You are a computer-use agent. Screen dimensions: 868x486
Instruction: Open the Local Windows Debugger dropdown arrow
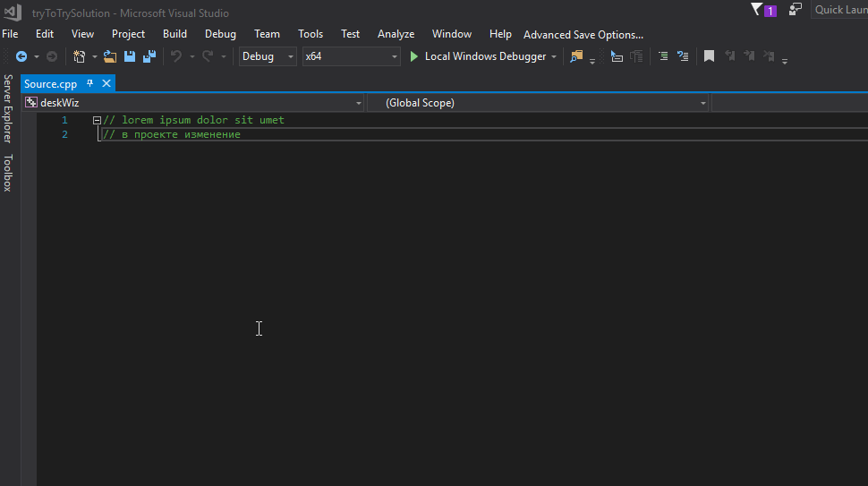click(554, 56)
